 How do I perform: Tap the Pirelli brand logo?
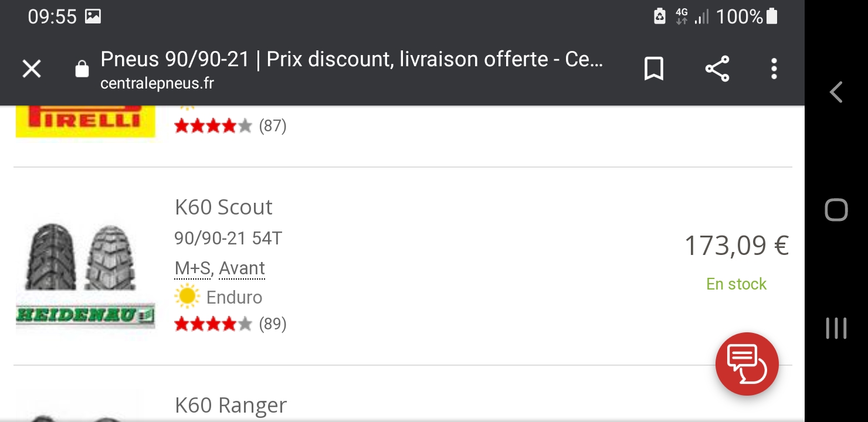click(85, 120)
